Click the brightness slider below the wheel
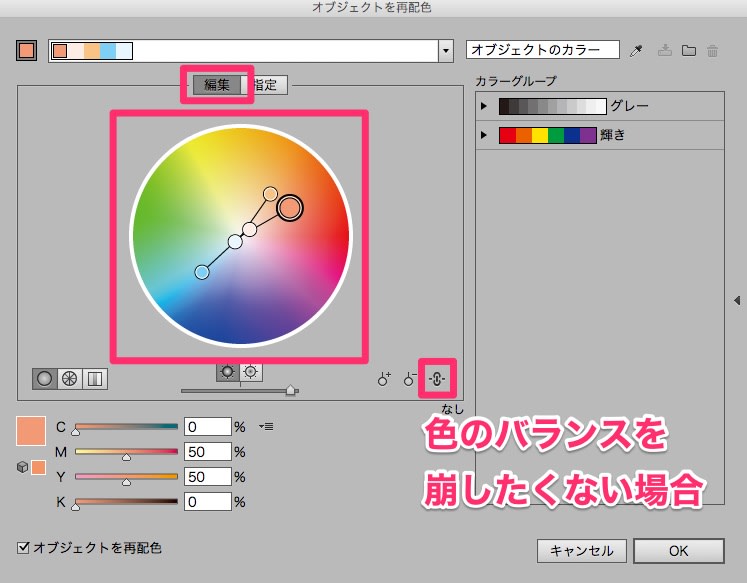 [240, 391]
